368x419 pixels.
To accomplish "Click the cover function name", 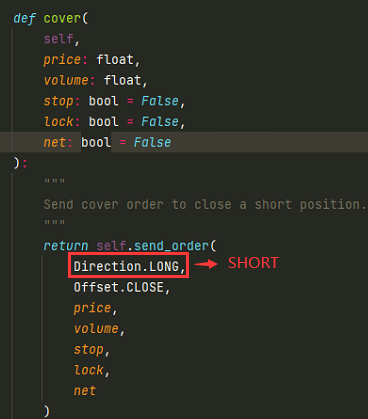I will [x=62, y=18].
